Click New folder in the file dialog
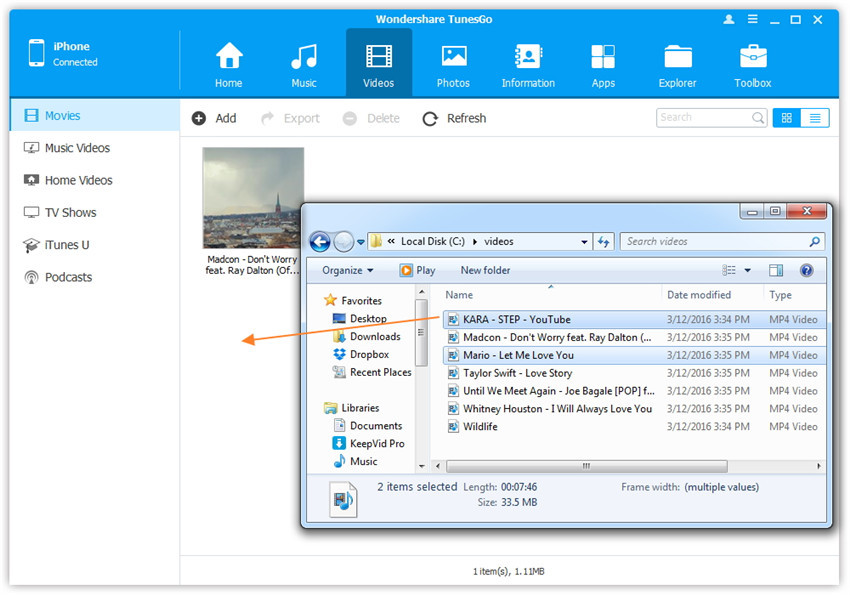 [485, 270]
